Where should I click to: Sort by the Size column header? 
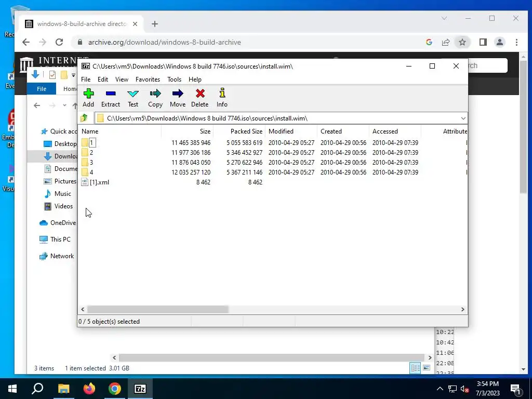187,131
